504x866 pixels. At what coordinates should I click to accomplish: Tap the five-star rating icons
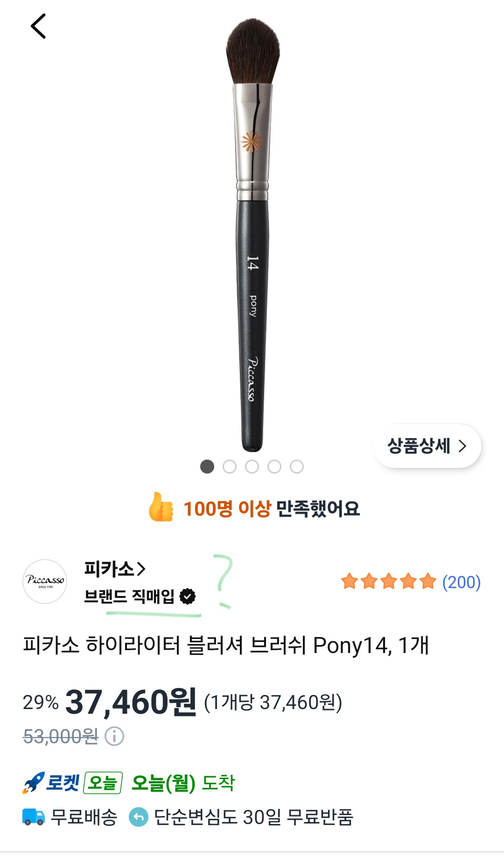pyautogui.click(x=388, y=582)
